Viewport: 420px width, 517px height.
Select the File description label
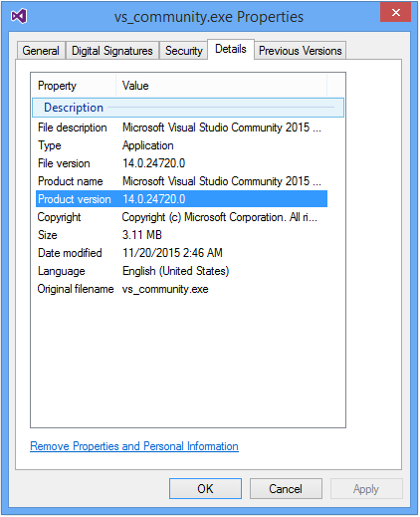click(x=73, y=128)
